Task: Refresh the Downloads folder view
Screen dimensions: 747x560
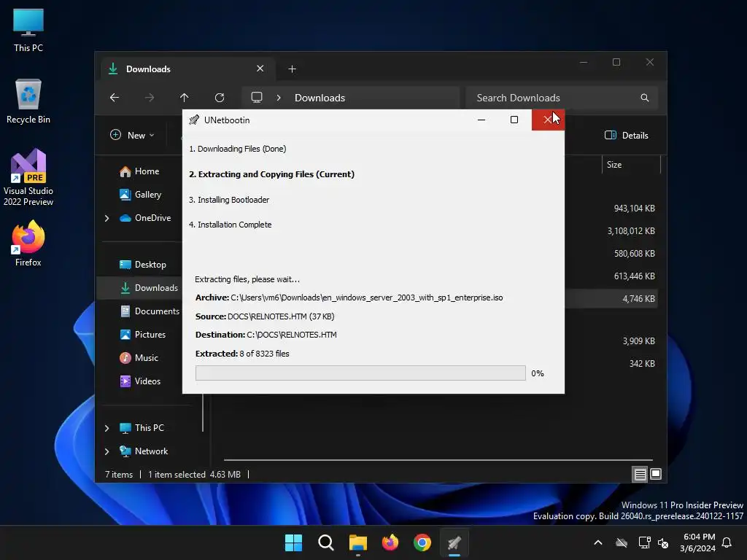Action: click(220, 98)
